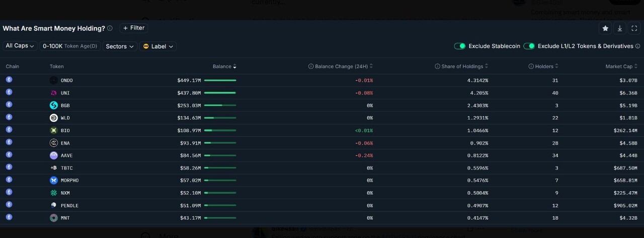Screen dimensions: 644x238
Task: Open the All Caps dropdown
Action: [x=20, y=46]
